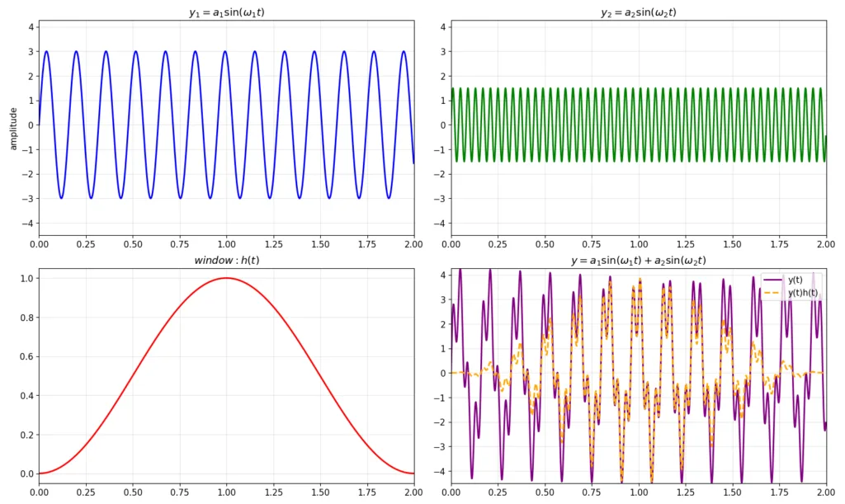Click the 0.50 x-axis tick under window plot
This screenshot has height=504, width=845.
[132, 492]
